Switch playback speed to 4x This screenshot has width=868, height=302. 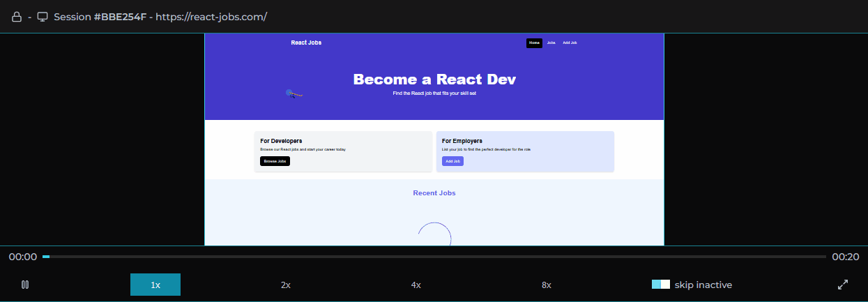point(416,285)
